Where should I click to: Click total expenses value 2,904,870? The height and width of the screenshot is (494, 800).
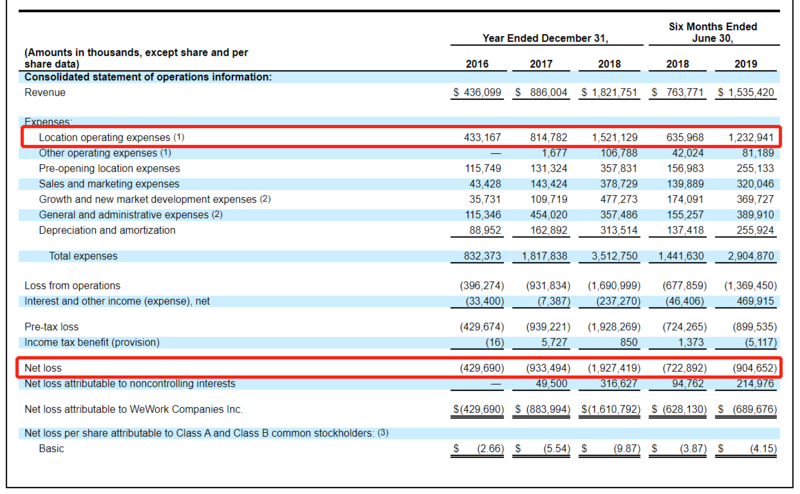[751, 256]
